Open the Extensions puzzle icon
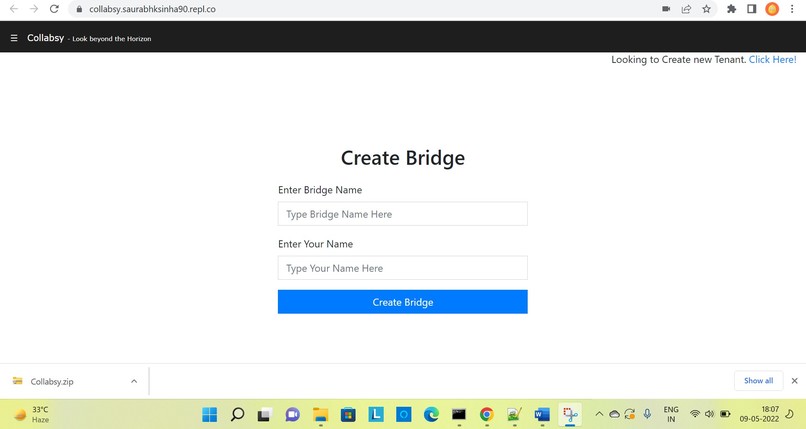This screenshot has height=429, width=806. pyautogui.click(x=731, y=9)
